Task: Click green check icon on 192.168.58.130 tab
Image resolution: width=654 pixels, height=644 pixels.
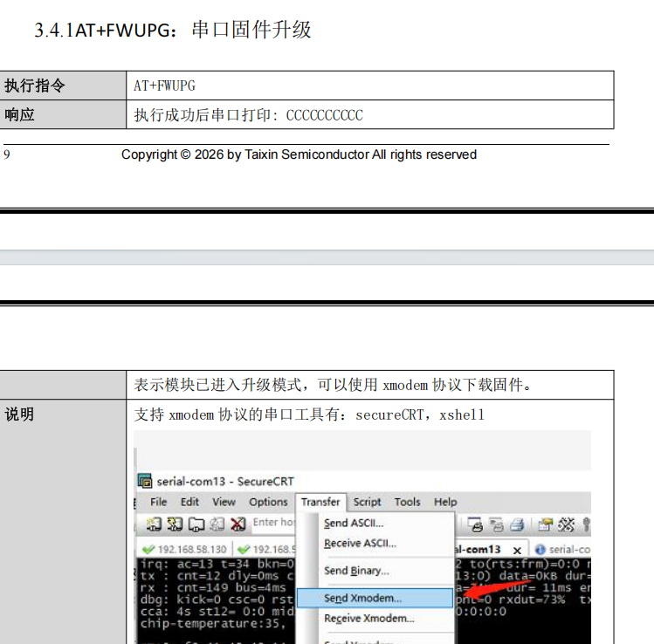Action: tap(148, 550)
